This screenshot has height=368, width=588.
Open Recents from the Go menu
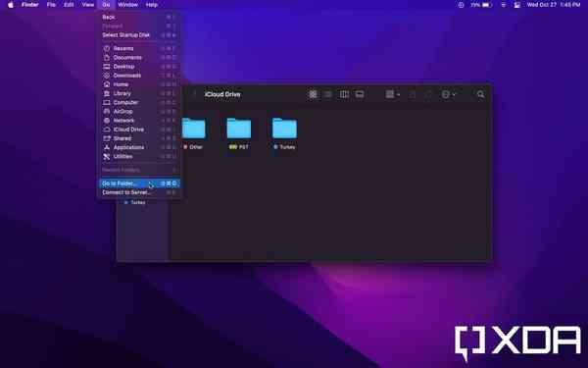[139, 48]
